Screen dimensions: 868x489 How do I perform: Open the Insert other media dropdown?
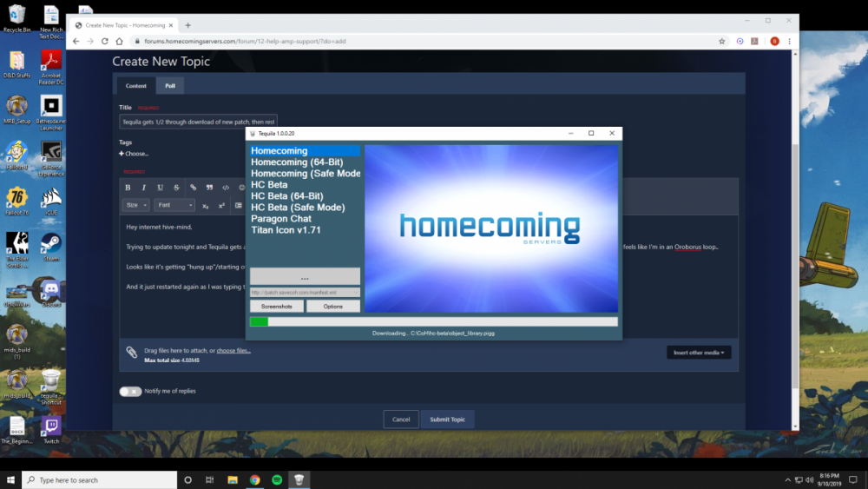699,353
